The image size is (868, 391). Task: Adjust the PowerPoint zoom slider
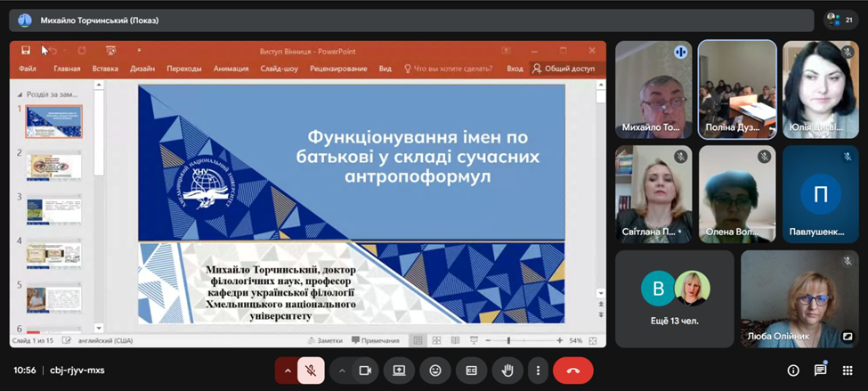tap(509, 340)
